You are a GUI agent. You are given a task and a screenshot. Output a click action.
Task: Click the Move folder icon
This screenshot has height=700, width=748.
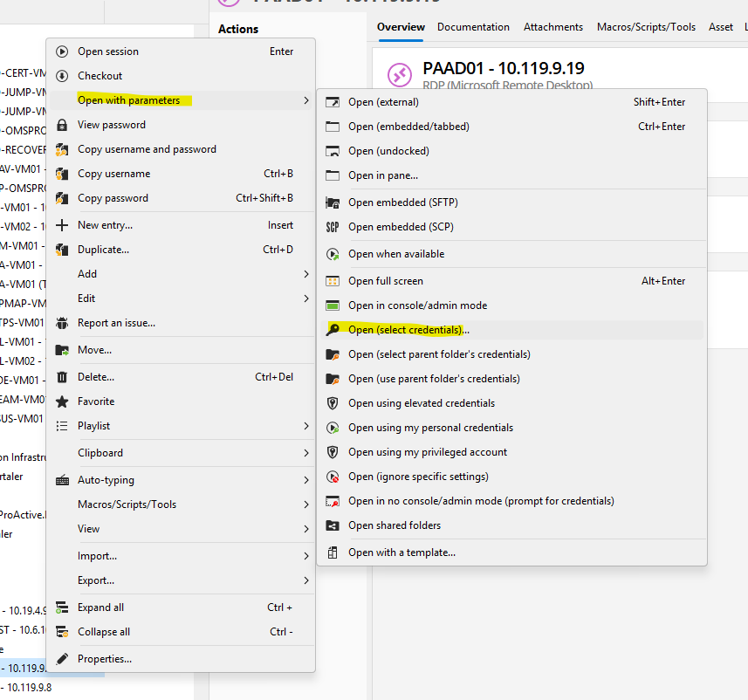coord(62,350)
